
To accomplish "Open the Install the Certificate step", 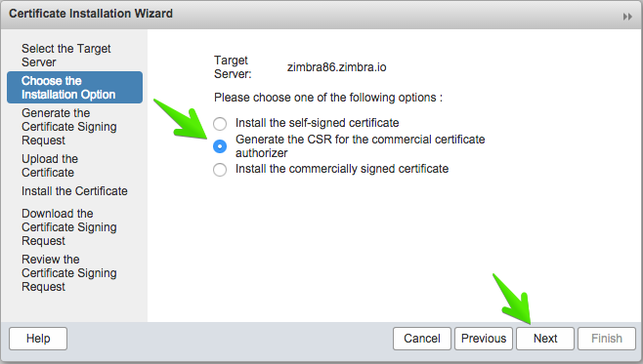I will (x=74, y=191).
